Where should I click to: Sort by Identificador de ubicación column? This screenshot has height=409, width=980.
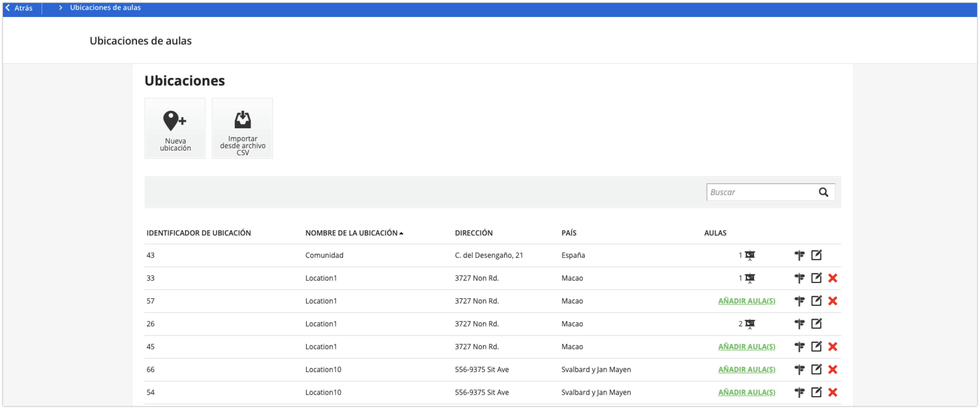198,233
